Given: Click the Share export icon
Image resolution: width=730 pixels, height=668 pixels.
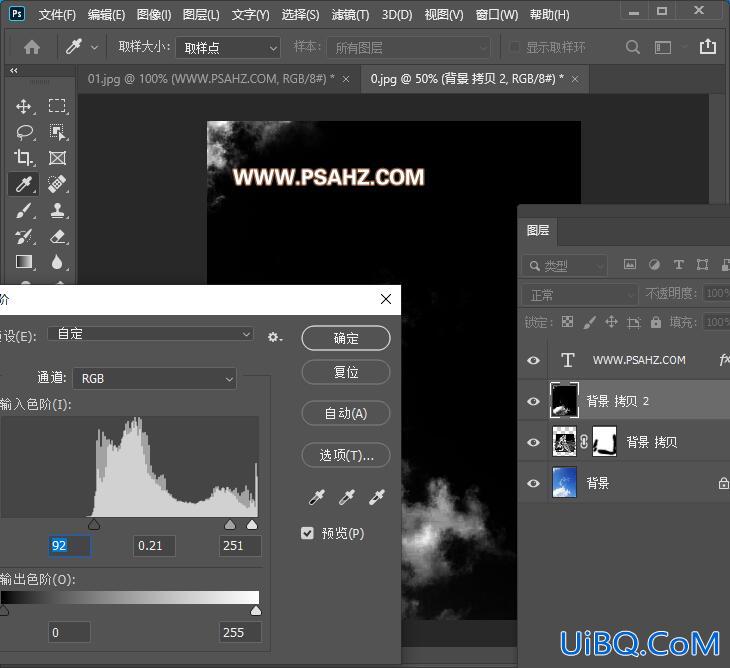Looking at the screenshot, I should 708,46.
